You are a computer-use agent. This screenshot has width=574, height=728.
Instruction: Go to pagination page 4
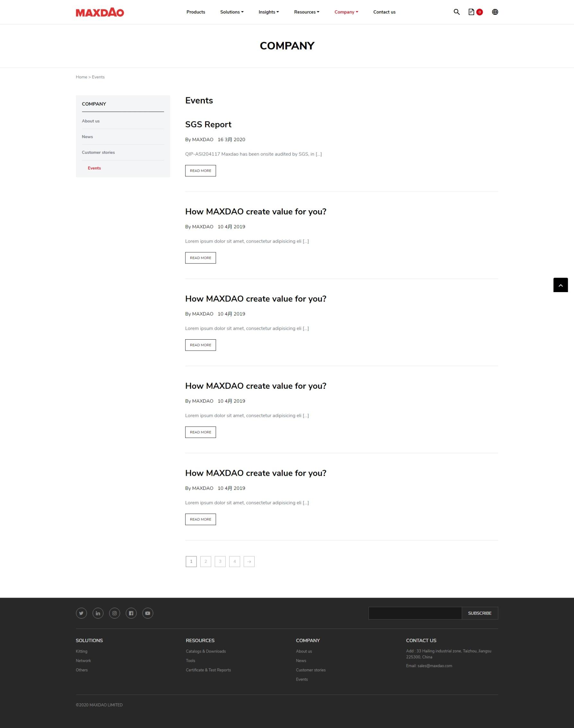tap(235, 561)
